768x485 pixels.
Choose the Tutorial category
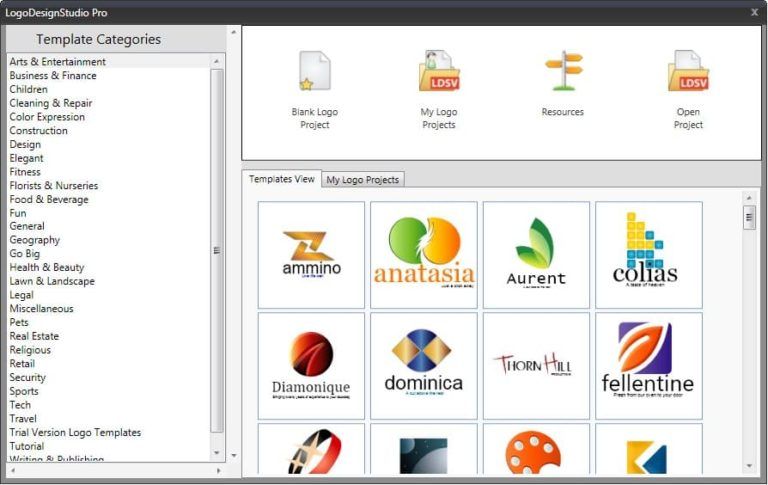tap(27, 445)
